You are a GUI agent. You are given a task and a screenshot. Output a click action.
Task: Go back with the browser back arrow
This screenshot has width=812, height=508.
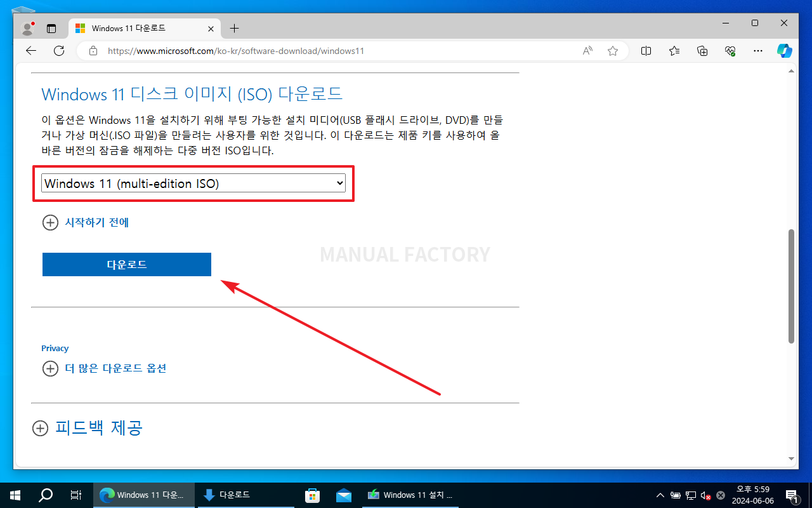(x=30, y=51)
